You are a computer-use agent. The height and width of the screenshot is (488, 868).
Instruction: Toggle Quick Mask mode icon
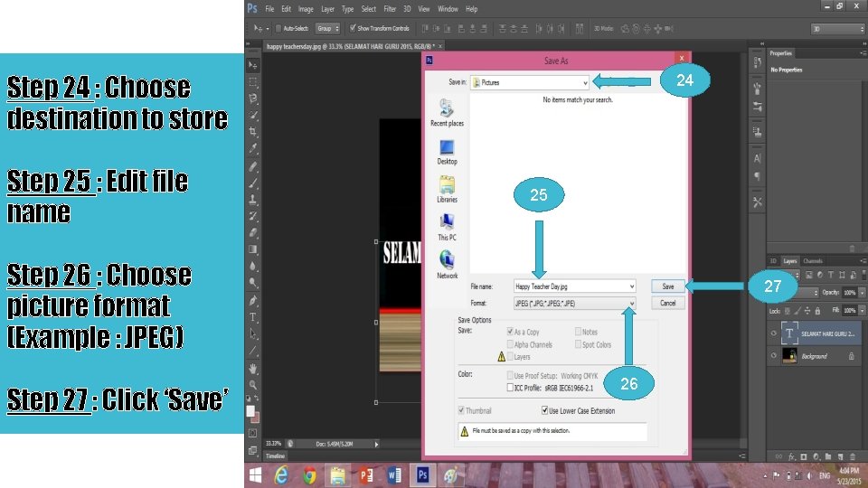coord(253,433)
